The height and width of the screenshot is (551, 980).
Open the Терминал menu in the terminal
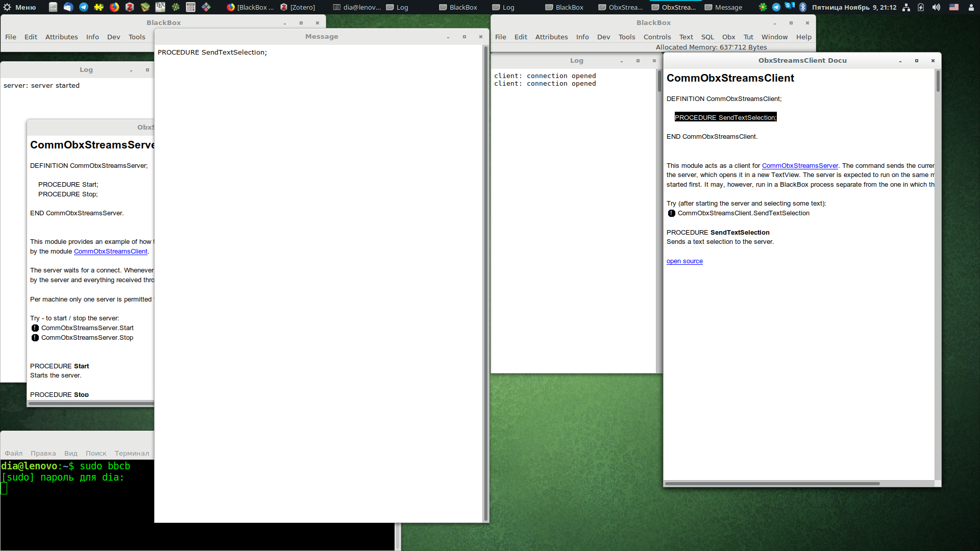(132, 453)
